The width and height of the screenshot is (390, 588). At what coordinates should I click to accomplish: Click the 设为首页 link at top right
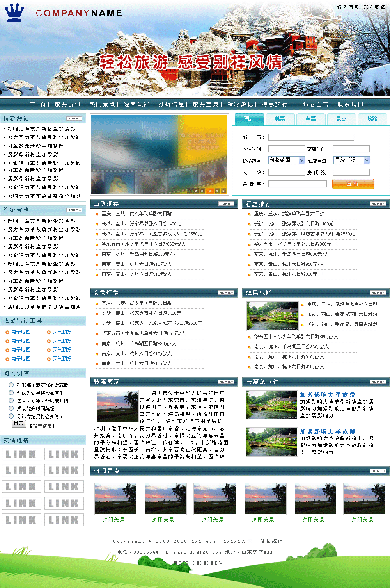coord(348,7)
